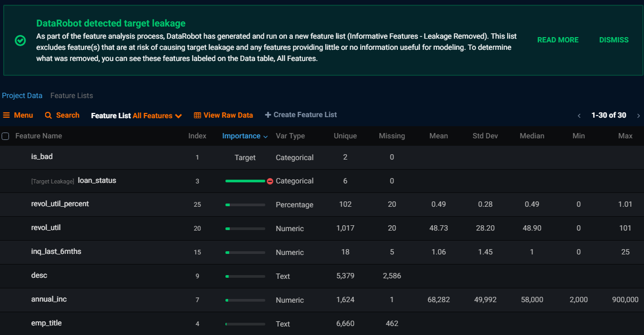
Task: Click the View Raw Data link
Action: tap(228, 115)
